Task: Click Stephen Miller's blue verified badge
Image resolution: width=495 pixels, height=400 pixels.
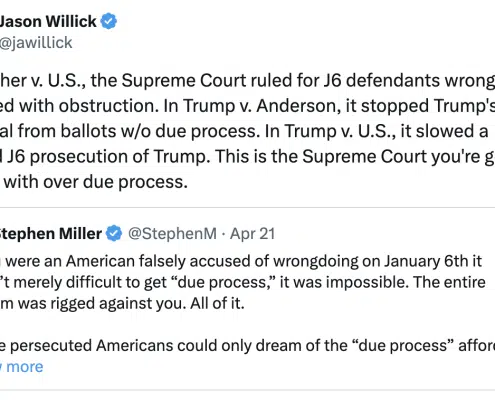Action: click(114, 233)
